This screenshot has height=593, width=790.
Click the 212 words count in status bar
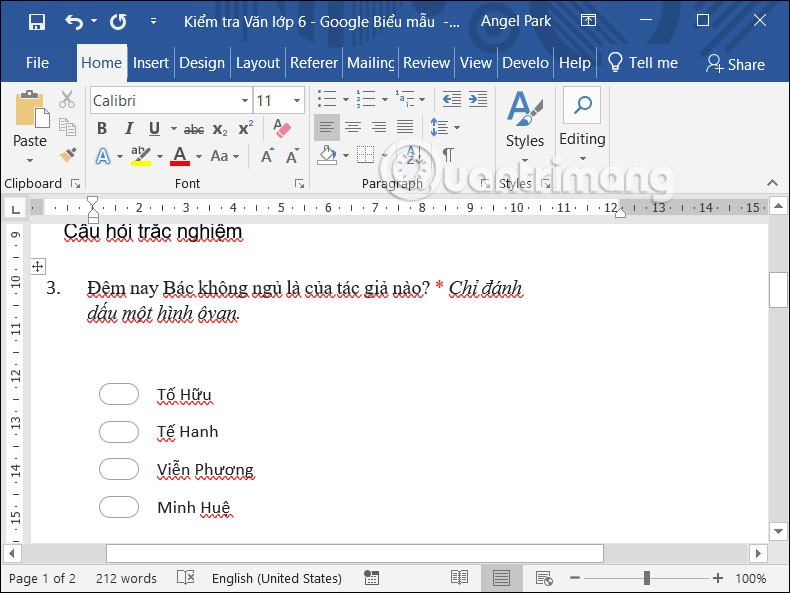(126, 578)
